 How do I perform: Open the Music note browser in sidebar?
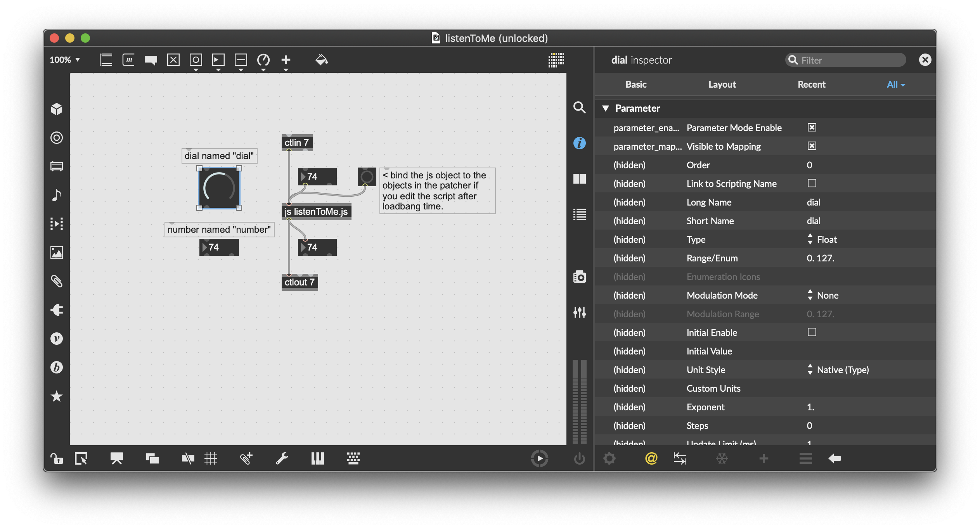click(57, 195)
